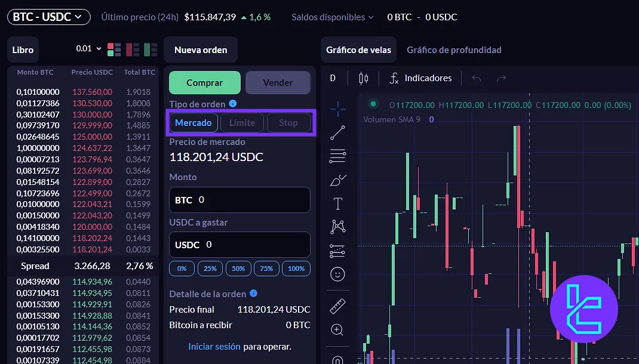Open the 0.01 price precision selector
Viewport: 639px width, 364px height.
(x=88, y=48)
